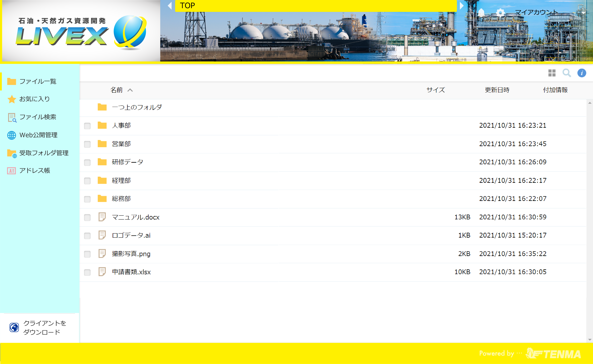Sort by サイズ column header
Image resolution: width=593 pixels, height=364 pixels.
[x=436, y=90]
